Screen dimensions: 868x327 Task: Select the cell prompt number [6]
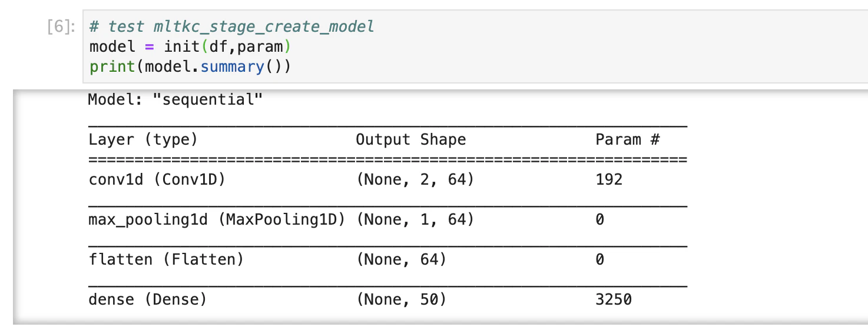coord(61,27)
